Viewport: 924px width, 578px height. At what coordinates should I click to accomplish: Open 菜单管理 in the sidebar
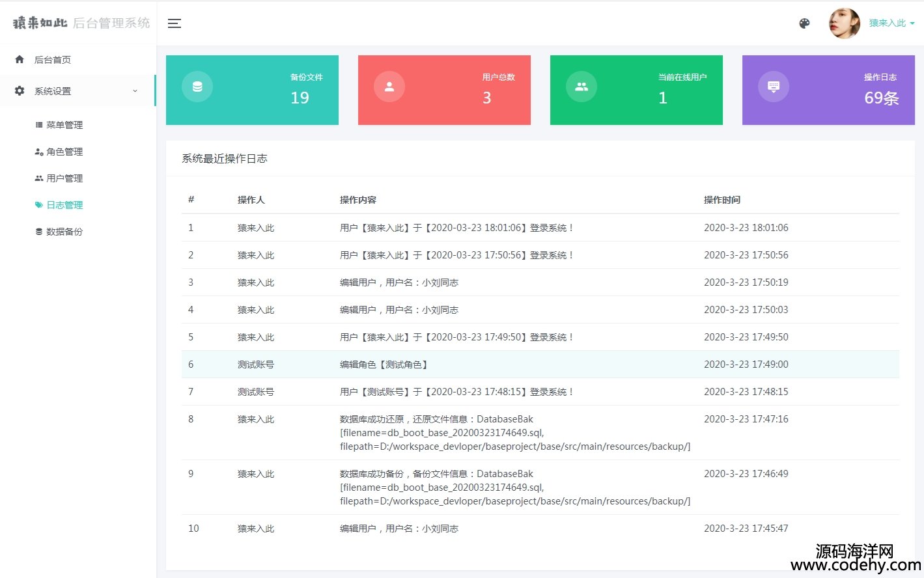[x=64, y=125]
